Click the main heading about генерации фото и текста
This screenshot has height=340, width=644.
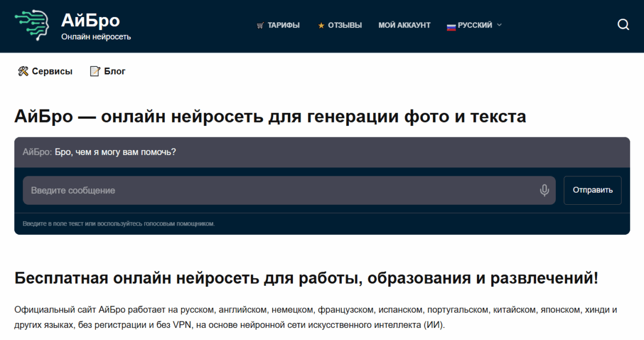[x=270, y=116]
